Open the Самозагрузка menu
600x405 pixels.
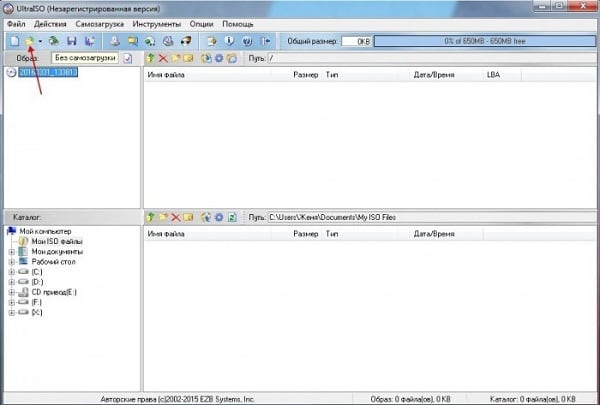tap(99, 24)
